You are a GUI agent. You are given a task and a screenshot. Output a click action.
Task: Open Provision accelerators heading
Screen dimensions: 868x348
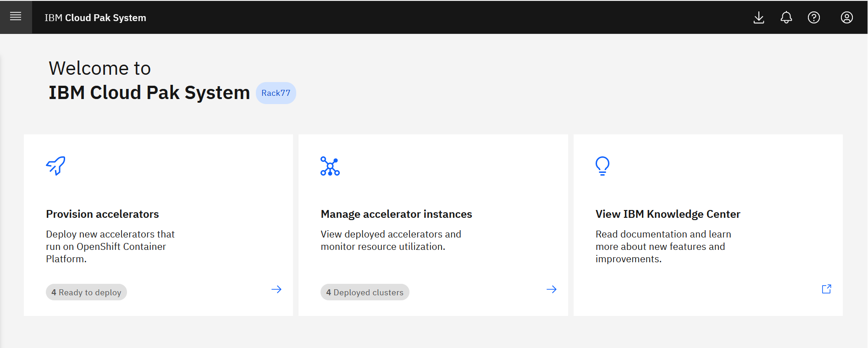coord(102,214)
